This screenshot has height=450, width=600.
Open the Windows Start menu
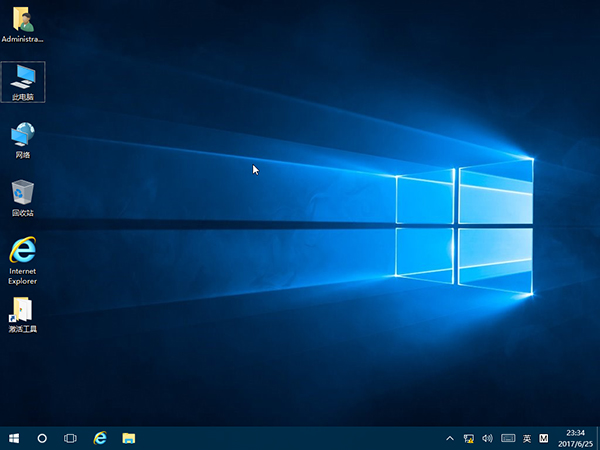pyautogui.click(x=14, y=438)
